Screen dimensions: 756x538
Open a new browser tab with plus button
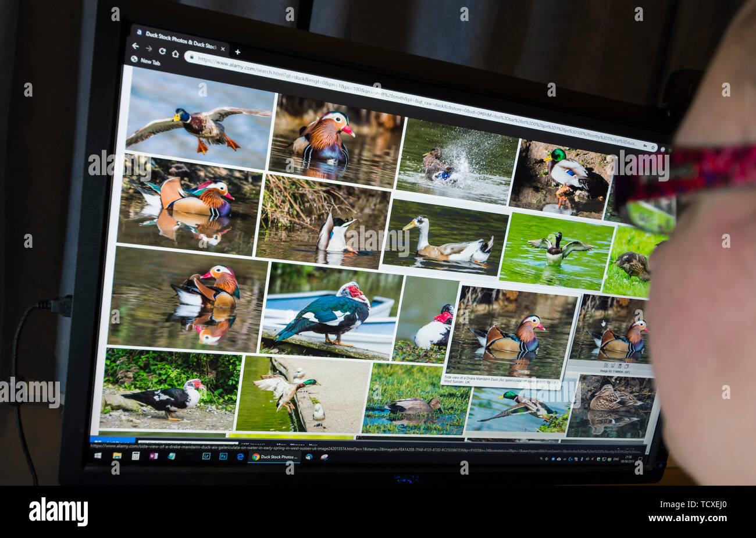(237, 52)
